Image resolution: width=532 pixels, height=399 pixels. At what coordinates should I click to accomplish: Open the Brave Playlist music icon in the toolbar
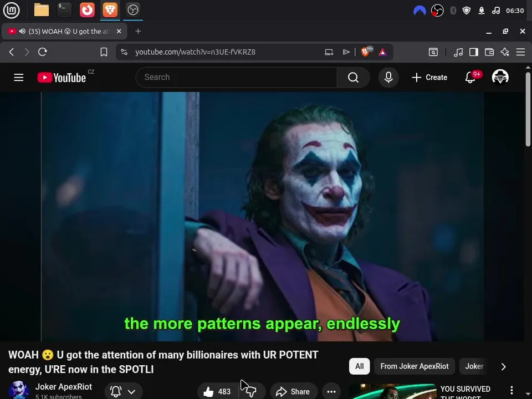pos(458,52)
